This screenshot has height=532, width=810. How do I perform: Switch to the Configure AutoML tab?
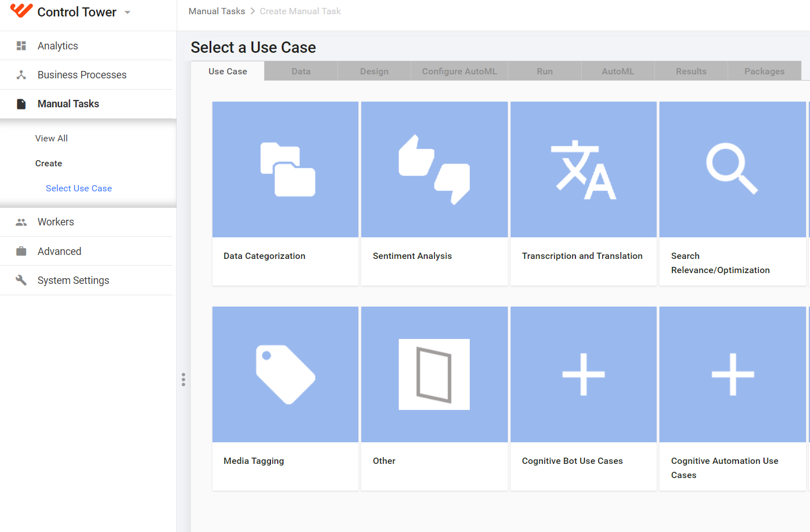pyautogui.click(x=460, y=71)
